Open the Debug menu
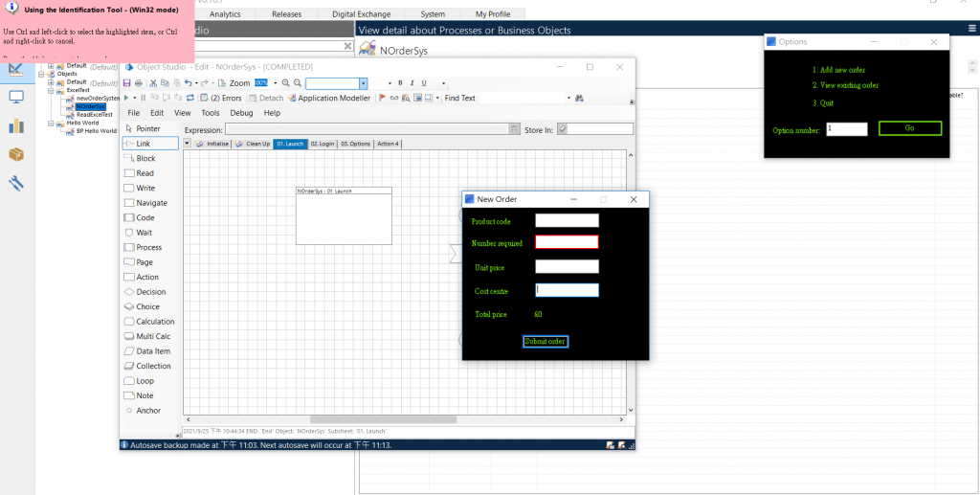 click(x=242, y=113)
